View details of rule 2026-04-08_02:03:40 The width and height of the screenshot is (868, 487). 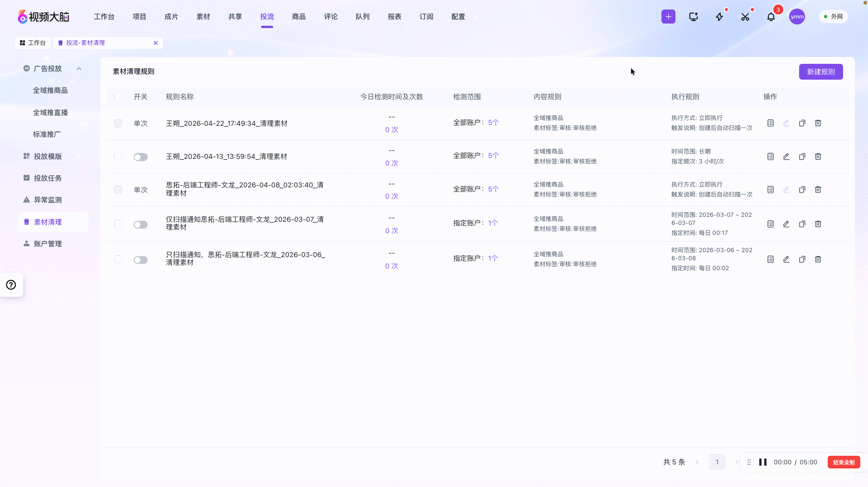(770, 190)
